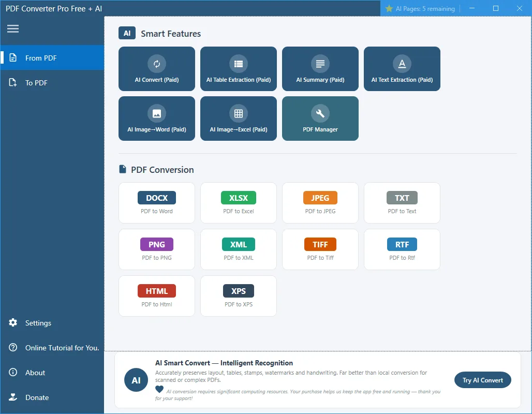Choose DOCX PDF to Word conversion
This screenshot has height=414, width=532.
(x=157, y=203)
